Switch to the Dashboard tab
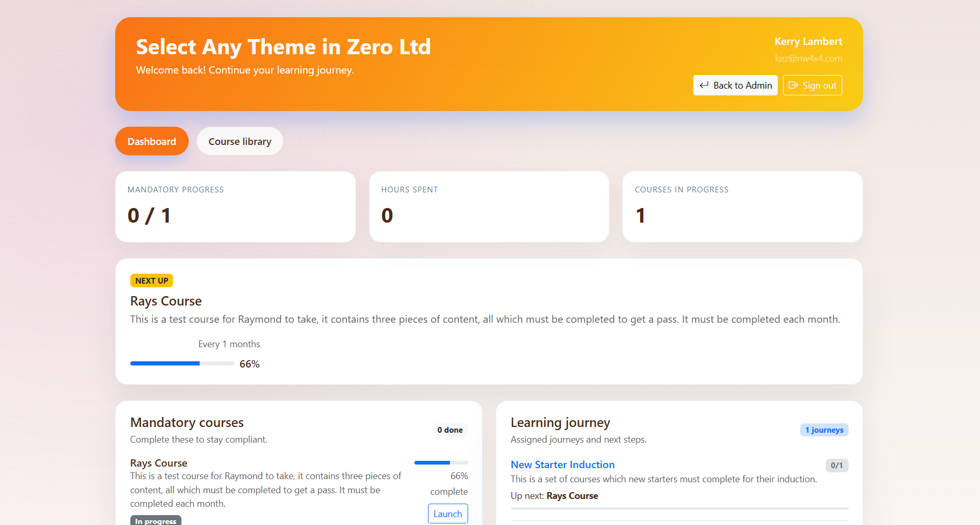980x525 pixels. tap(152, 141)
